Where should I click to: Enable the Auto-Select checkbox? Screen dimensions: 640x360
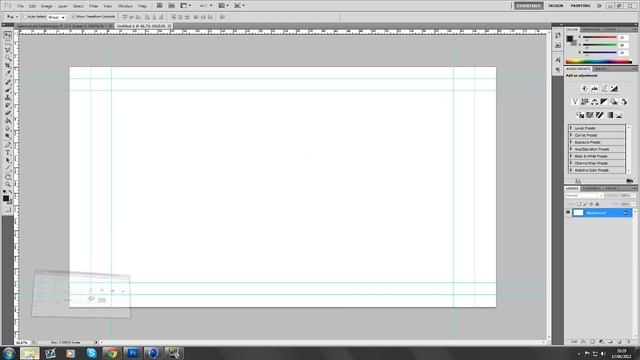pos(25,17)
